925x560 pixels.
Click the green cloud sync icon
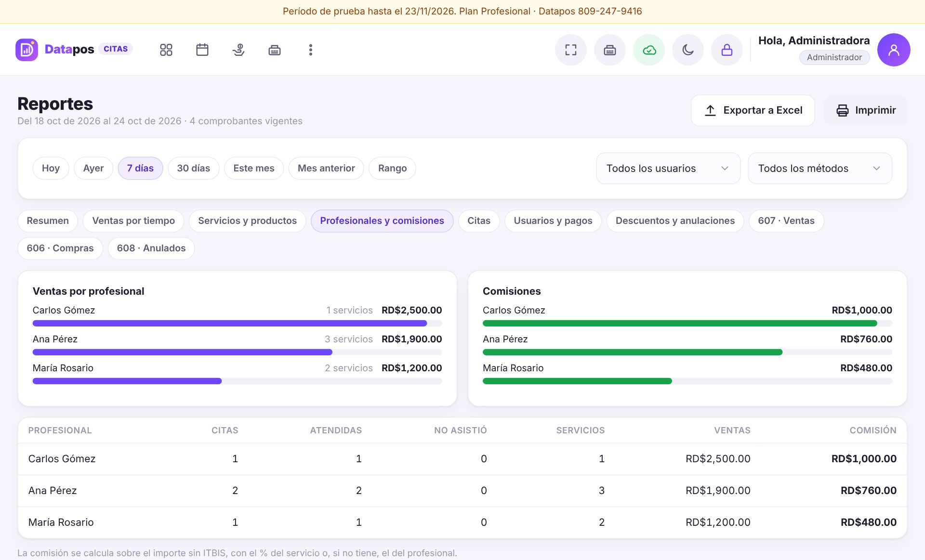[649, 50]
